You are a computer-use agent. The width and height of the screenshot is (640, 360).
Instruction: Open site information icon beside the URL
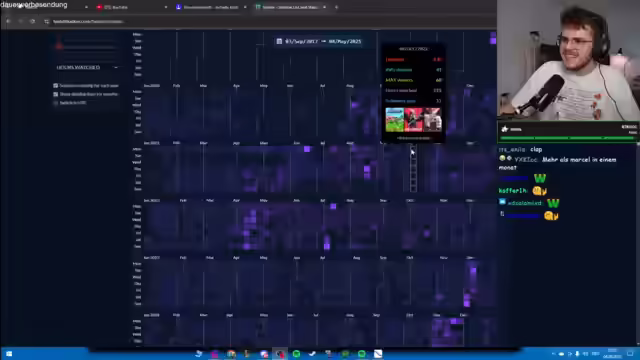47,21
